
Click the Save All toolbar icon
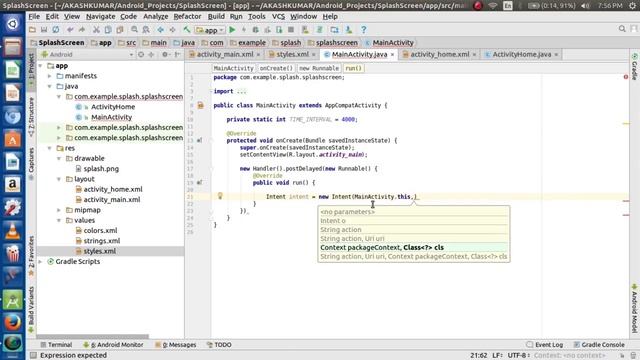[44, 29]
